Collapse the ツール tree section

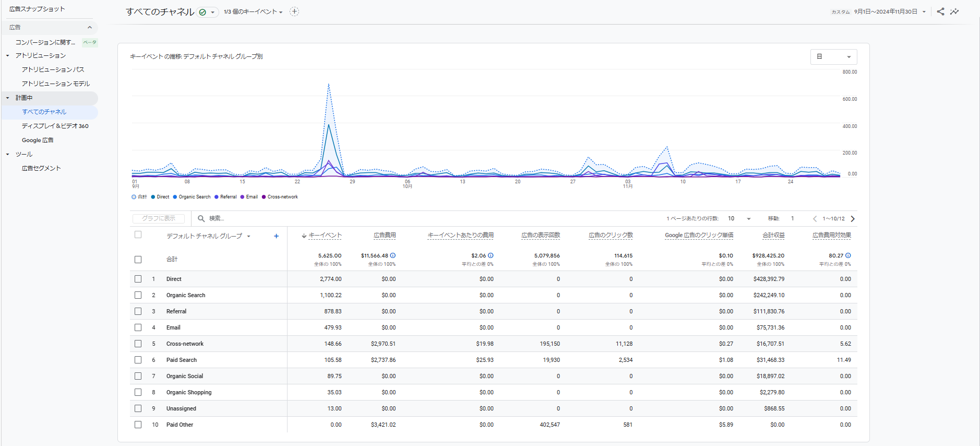[8, 154]
